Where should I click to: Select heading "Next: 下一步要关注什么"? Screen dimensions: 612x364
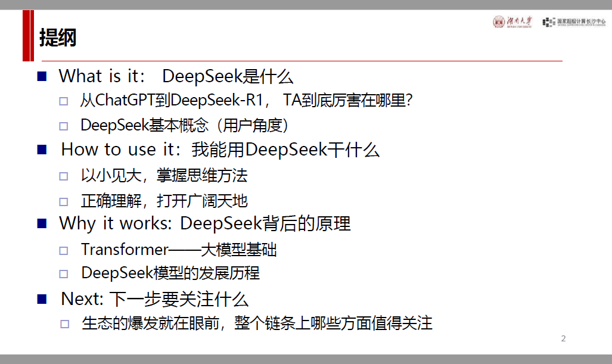(x=154, y=299)
